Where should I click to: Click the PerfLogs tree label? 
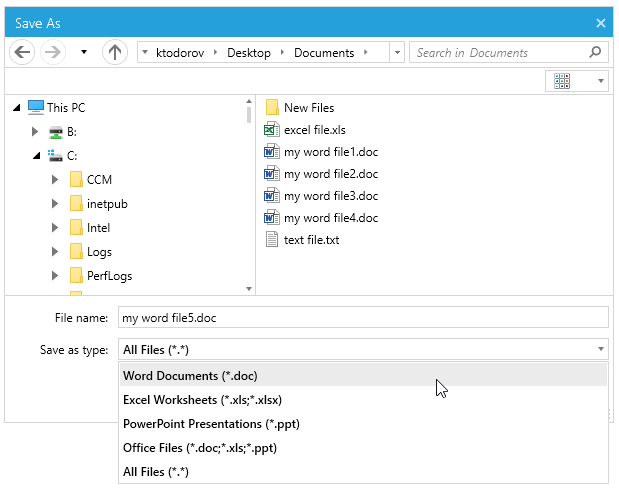point(109,276)
